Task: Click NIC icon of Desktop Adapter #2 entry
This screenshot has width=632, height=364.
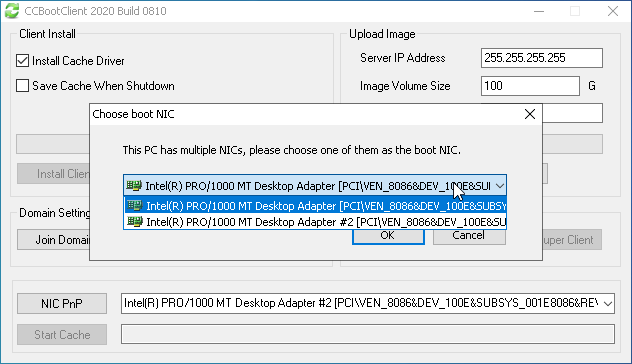Action: coord(135,222)
